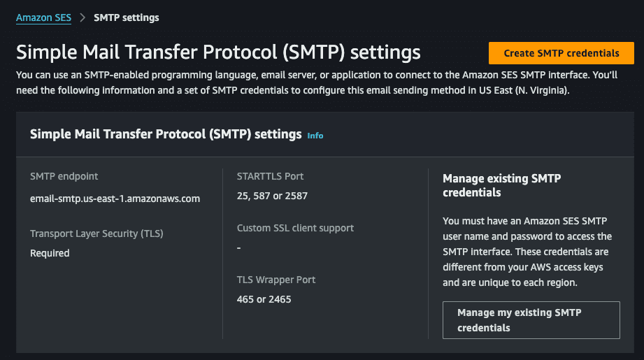Click the panel's SMTP settings heading text
This screenshot has width=644, height=360.
click(166, 134)
